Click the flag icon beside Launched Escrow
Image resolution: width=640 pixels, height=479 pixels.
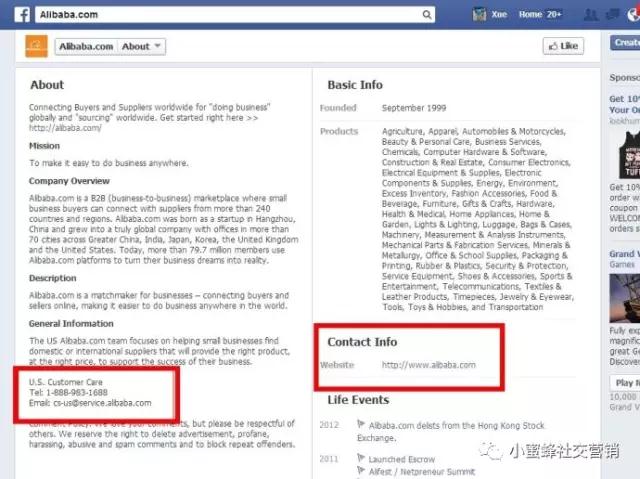click(361, 459)
